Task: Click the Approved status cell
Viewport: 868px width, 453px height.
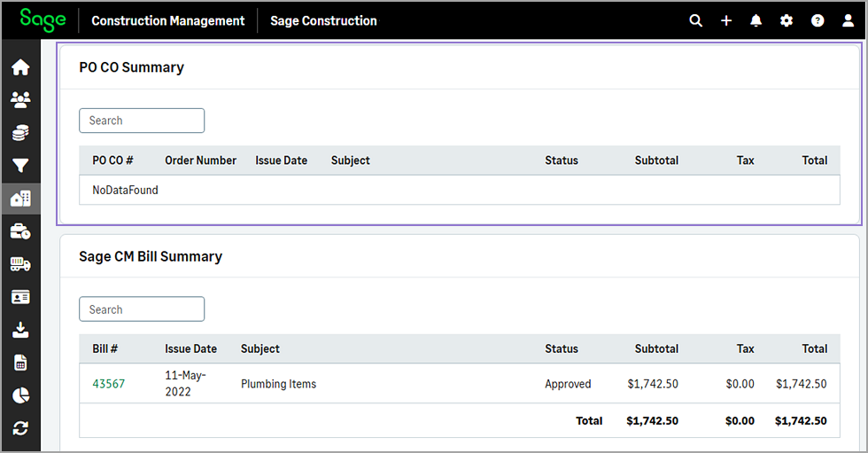Action: pyautogui.click(x=568, y=384)
